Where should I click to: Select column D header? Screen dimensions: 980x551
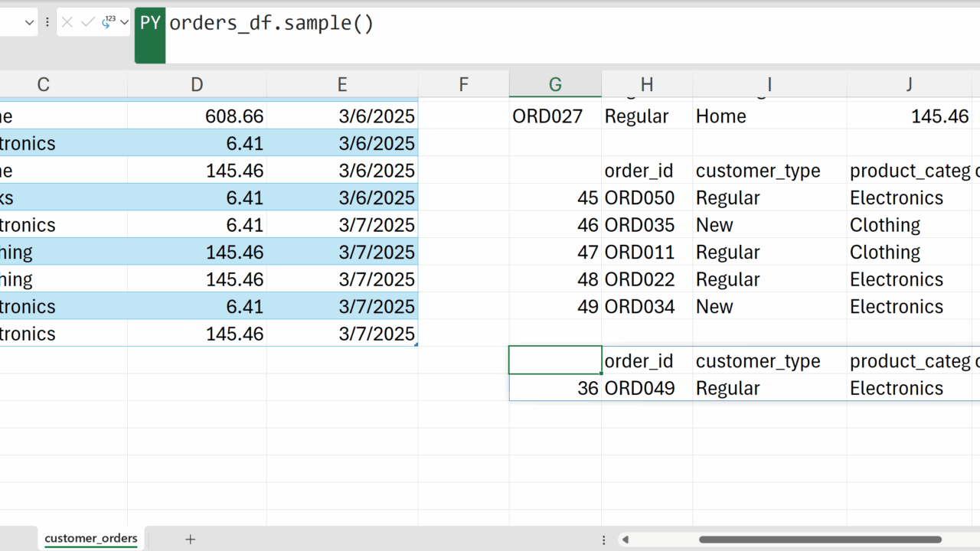(x=197, y=84)
